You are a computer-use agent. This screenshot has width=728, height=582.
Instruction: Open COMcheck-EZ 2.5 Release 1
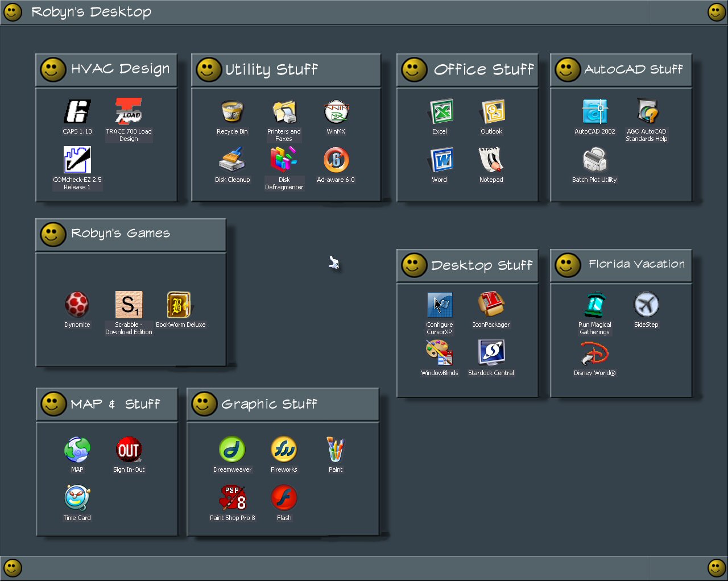tap(77, 159)
